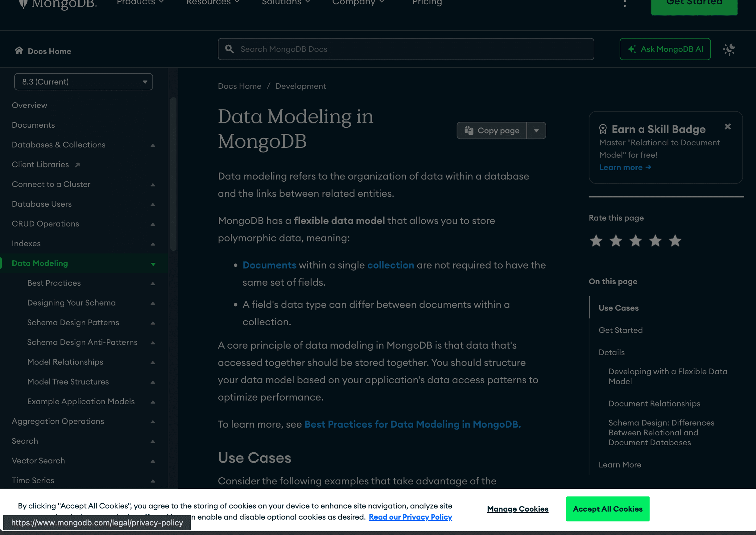
Task: Open the Company menu
Action: (x=358, y=3)
